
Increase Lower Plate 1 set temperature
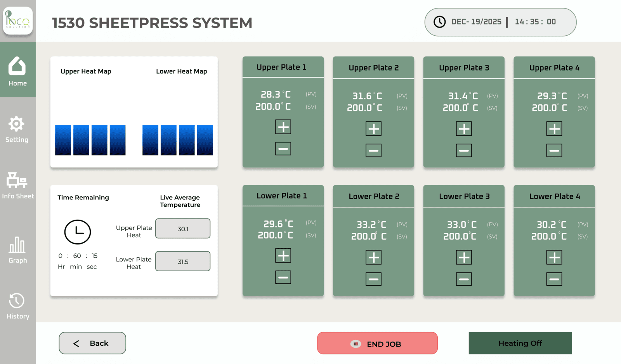(283, 256)
